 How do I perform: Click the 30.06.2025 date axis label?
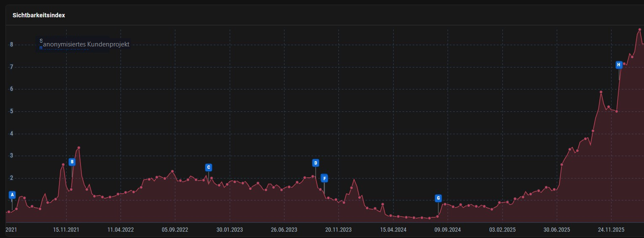(x=557, y=230)
